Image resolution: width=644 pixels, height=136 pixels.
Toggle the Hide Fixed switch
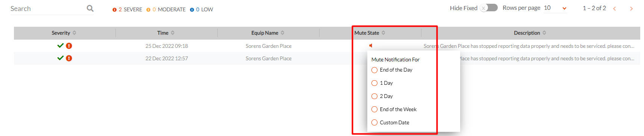tap(489, 8)
